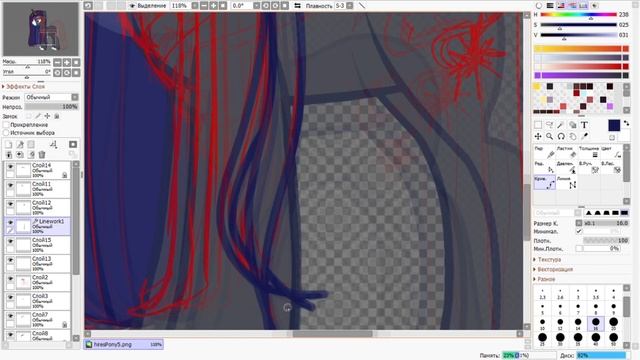The image size is (640, 360).
Task: Create a new linework layer
Action: 20,144
